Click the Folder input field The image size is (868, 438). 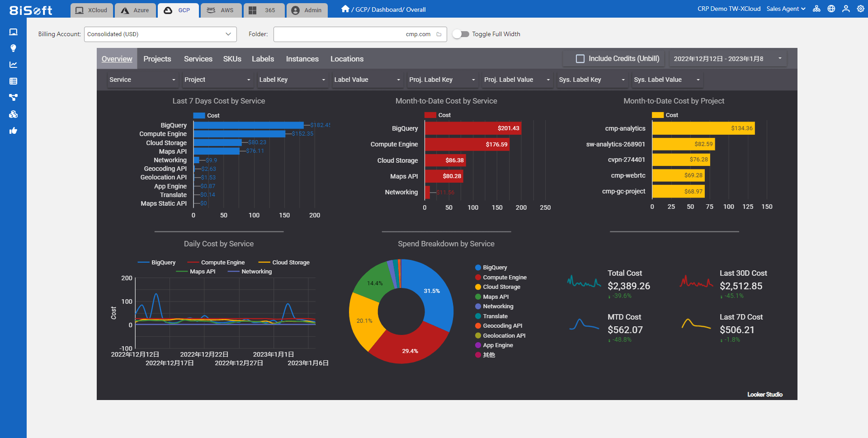[x=360, y=34]
